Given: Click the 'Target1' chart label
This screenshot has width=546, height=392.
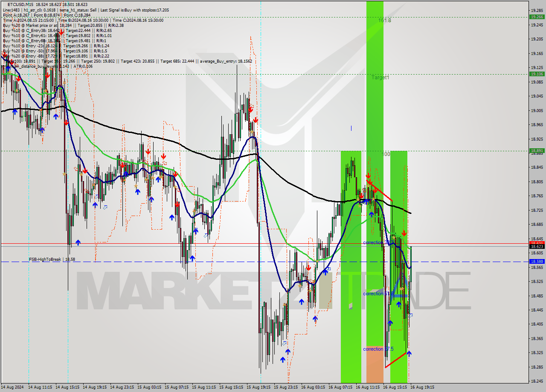Looking at the screenshot, I should click(380, 78).
